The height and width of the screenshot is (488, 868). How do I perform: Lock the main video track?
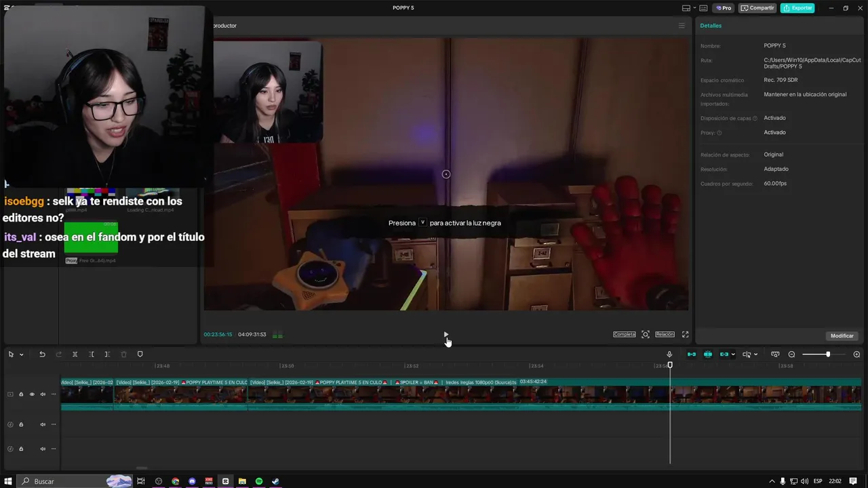(21, 394)
